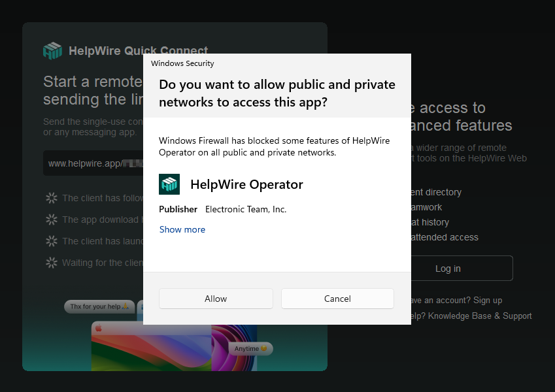Click the "amwork" feature text

[x=426, y=207]
